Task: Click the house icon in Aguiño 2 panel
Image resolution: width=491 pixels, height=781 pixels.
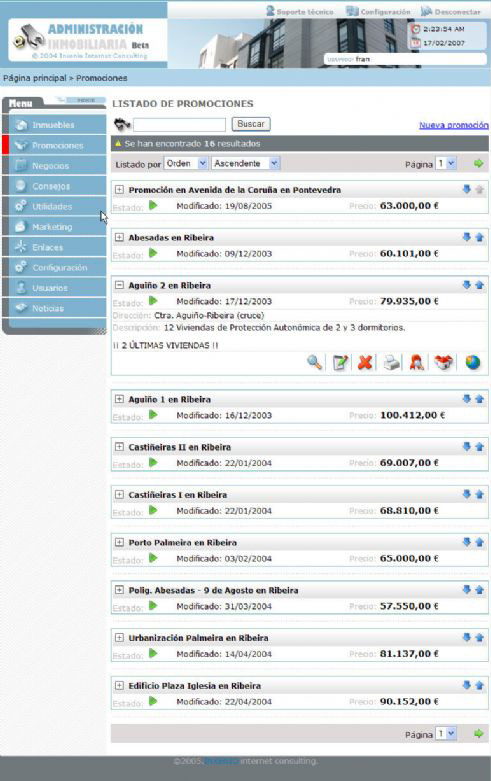Action: (443, 362)
